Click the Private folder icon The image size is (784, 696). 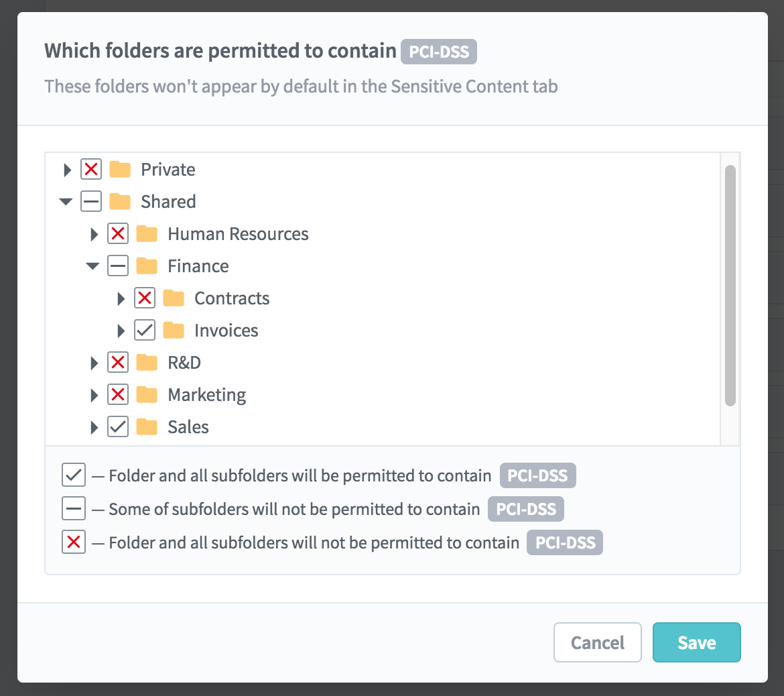coord(120,170)
